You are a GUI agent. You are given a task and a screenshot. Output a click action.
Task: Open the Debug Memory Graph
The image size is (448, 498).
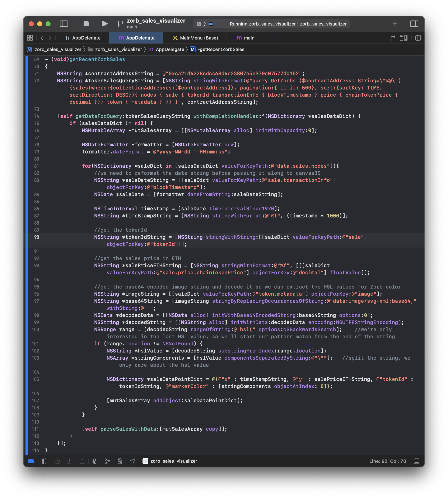(x=107, y=461)
